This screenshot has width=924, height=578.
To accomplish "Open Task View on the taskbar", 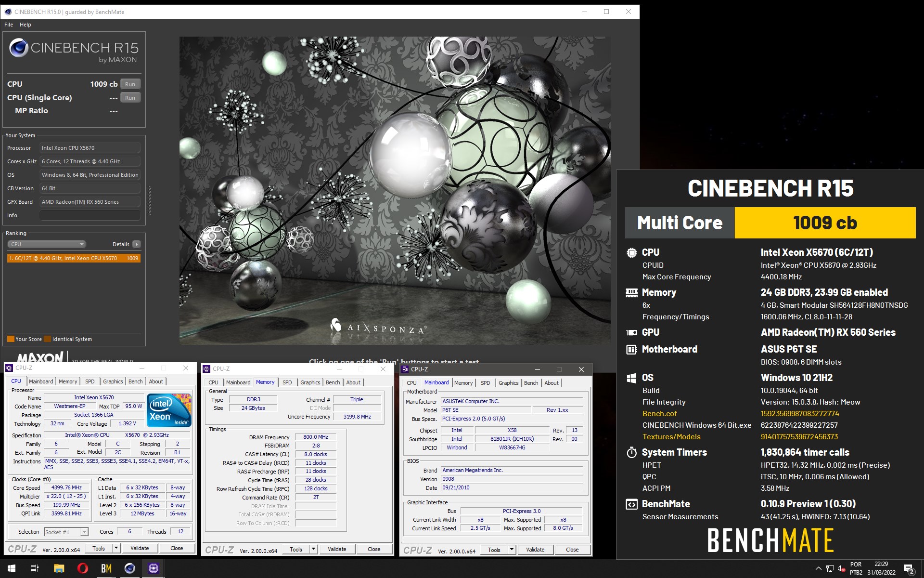I will 35,568.
